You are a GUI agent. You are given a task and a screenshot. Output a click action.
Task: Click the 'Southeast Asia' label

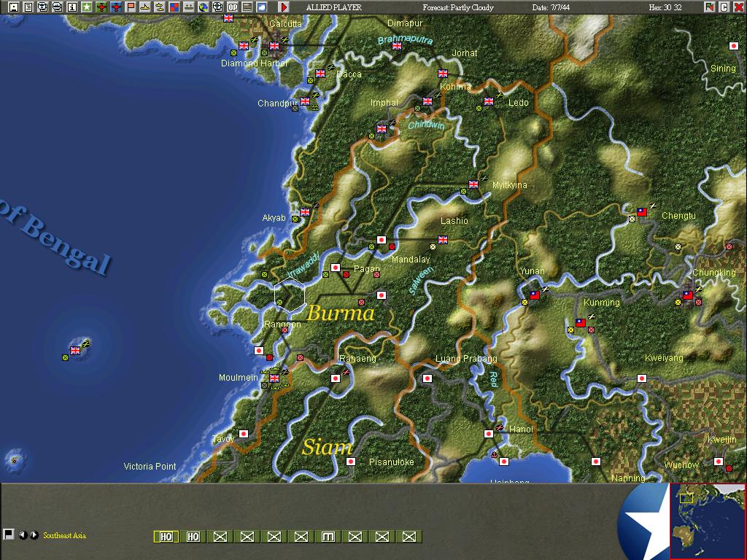[64, 535]
